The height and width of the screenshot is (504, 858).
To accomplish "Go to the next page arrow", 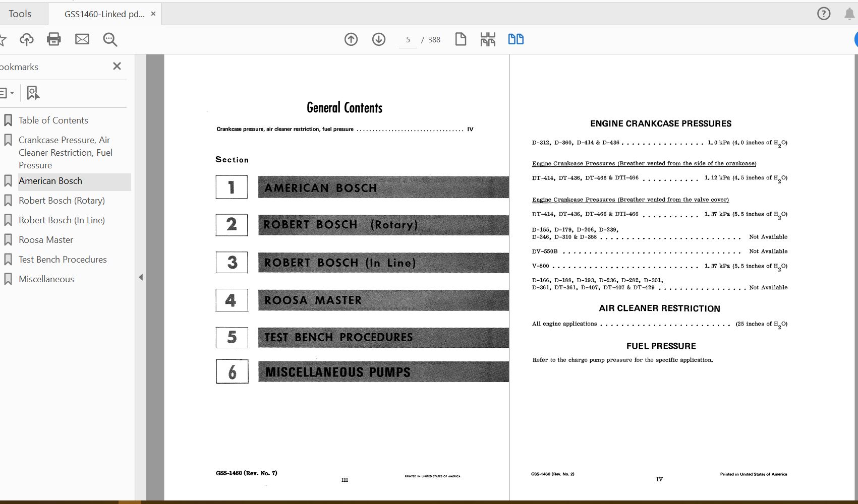I will tap(379, 39).
